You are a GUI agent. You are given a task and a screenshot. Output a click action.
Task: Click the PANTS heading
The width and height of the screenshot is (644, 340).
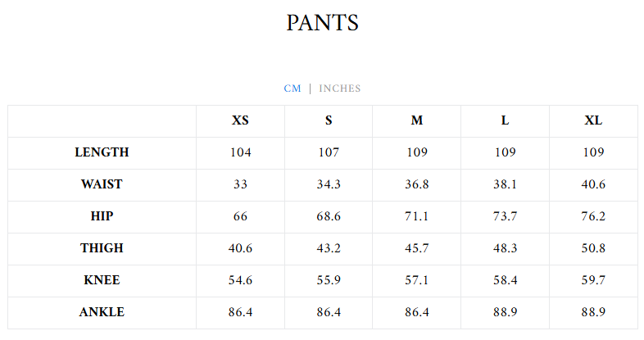tap(322, 23)
